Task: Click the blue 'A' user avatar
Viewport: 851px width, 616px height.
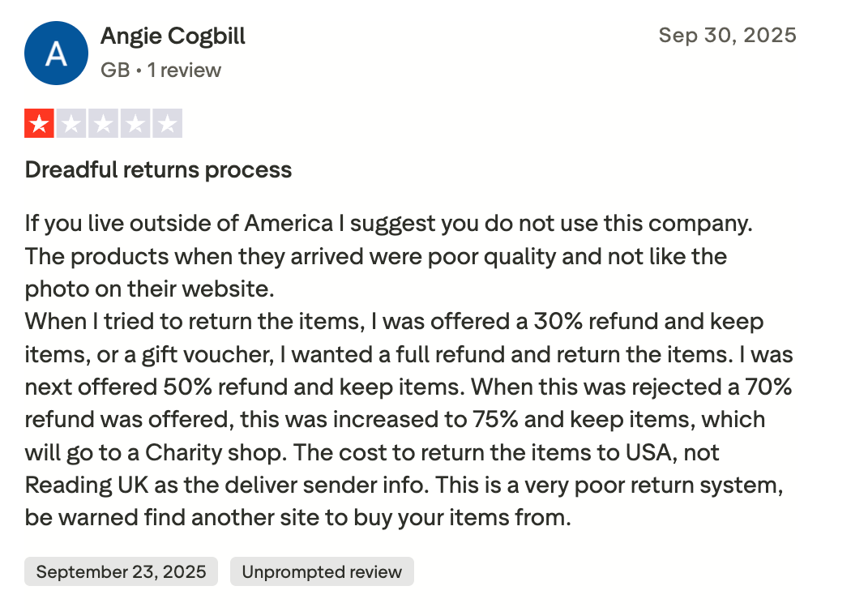Action: tap(56, 53)
